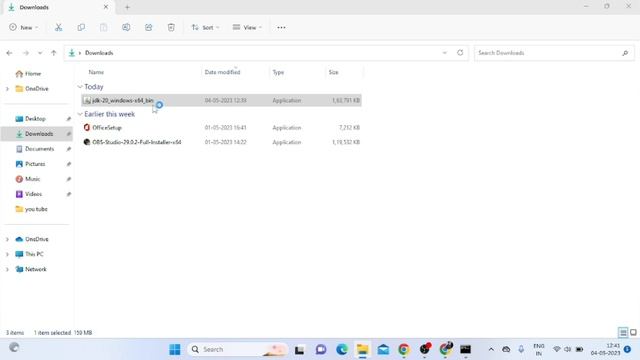Image resolution: width=640 pixels, height=360 pixels.
Task: Switch to details view layout icon
Action: click(623, 332)
